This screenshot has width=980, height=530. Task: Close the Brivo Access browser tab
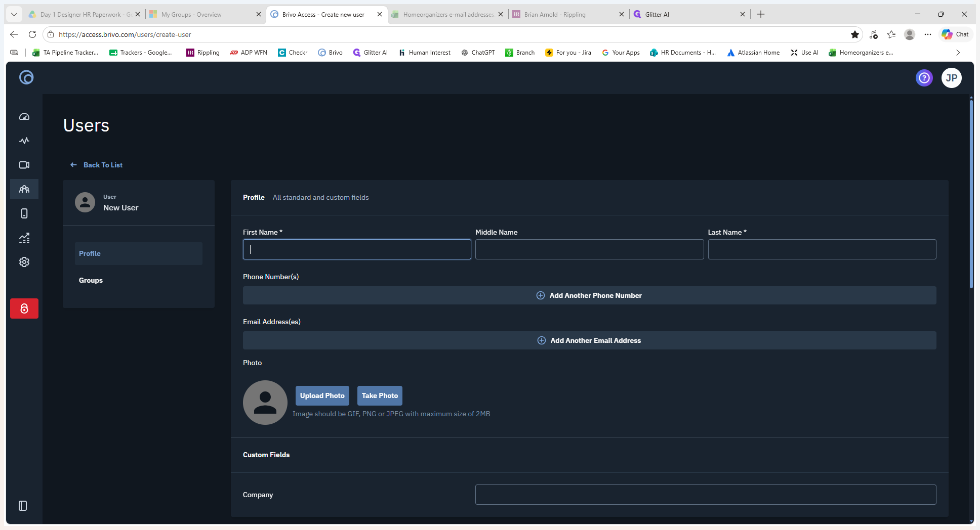pos(380,14)
